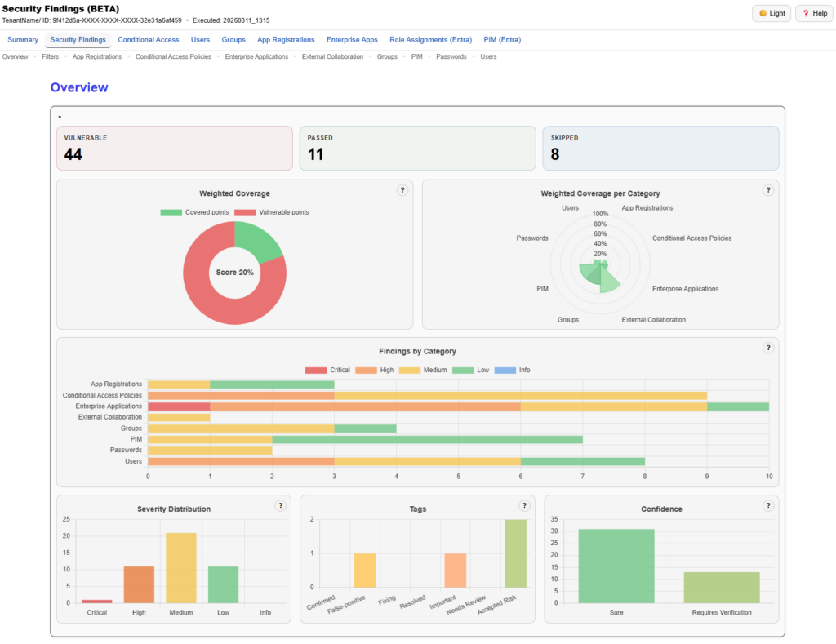The width and height of the screenshot is (836, 644).
Task: Toggle Light mode on
Action: click(x=771, y=13)
